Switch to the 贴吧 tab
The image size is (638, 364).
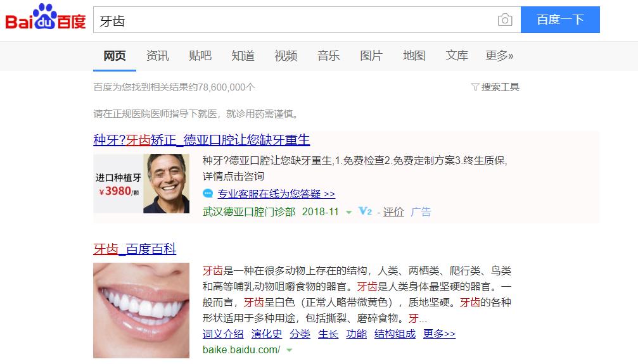[x=200, y=55]
